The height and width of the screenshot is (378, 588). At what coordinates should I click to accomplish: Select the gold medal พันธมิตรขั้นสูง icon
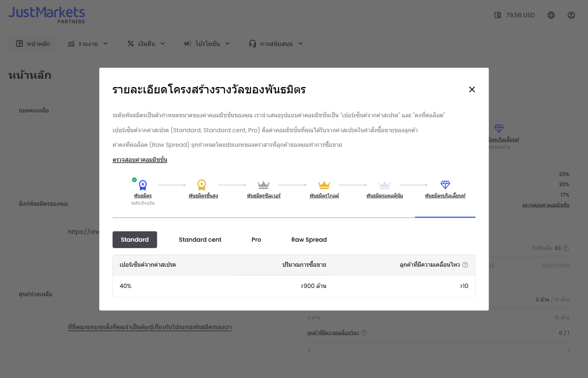[x=202, y=185]
